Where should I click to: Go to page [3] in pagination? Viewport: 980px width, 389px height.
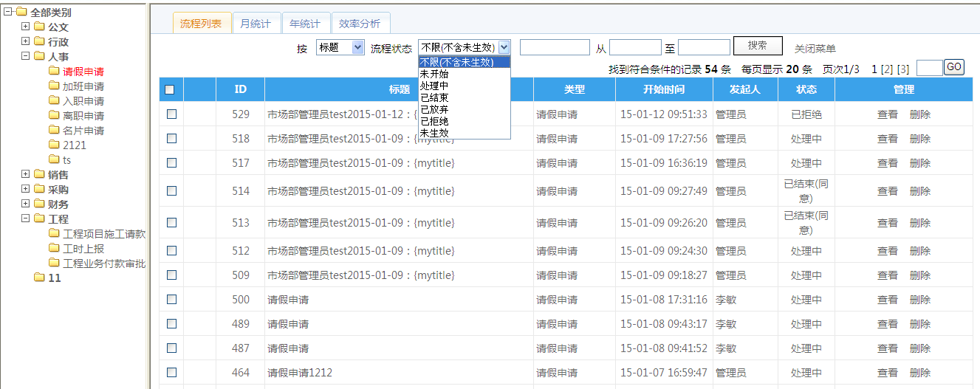click(903, 69)
